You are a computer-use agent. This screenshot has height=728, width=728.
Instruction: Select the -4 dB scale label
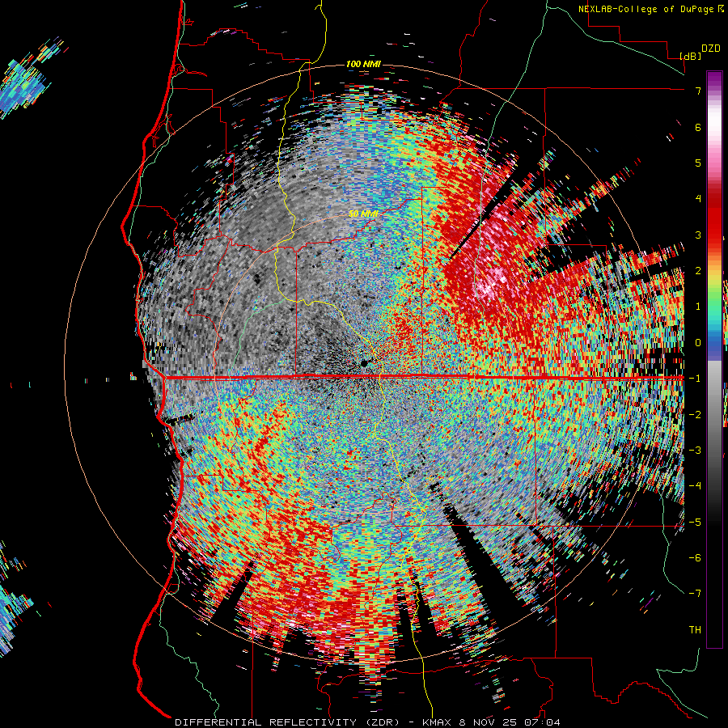695,485
